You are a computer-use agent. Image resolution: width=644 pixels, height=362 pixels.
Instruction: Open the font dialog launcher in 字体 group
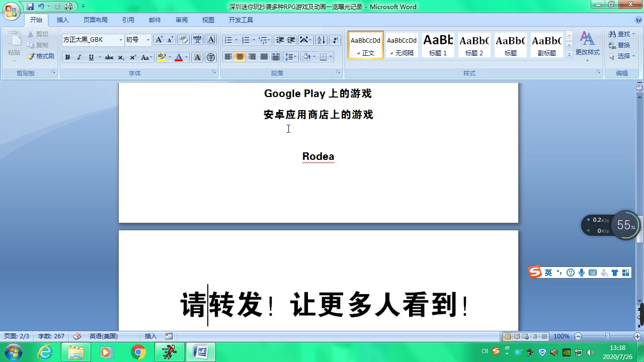pyautogui.click(x=214, y=72)
